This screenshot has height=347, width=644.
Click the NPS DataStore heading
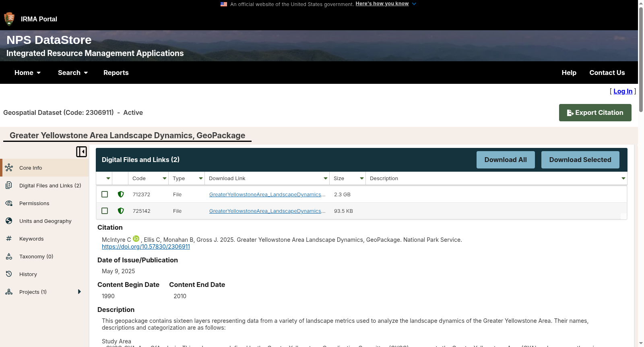point(49,40)
